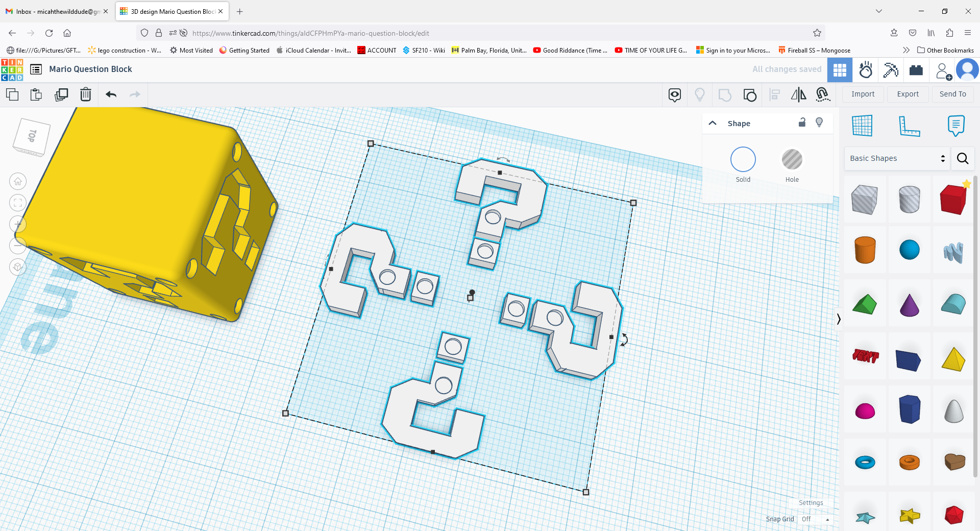Open Other Bookmarks folder
The height and width of the screenshot is (531, 980).
[945, 50]
